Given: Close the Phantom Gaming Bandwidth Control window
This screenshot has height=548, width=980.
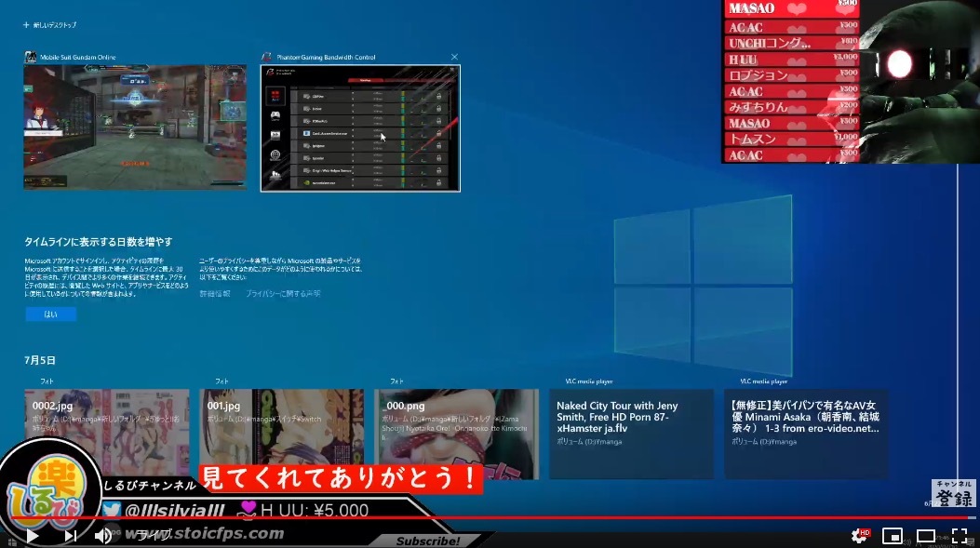Looking at the screenshot, I should click(454, 57).
